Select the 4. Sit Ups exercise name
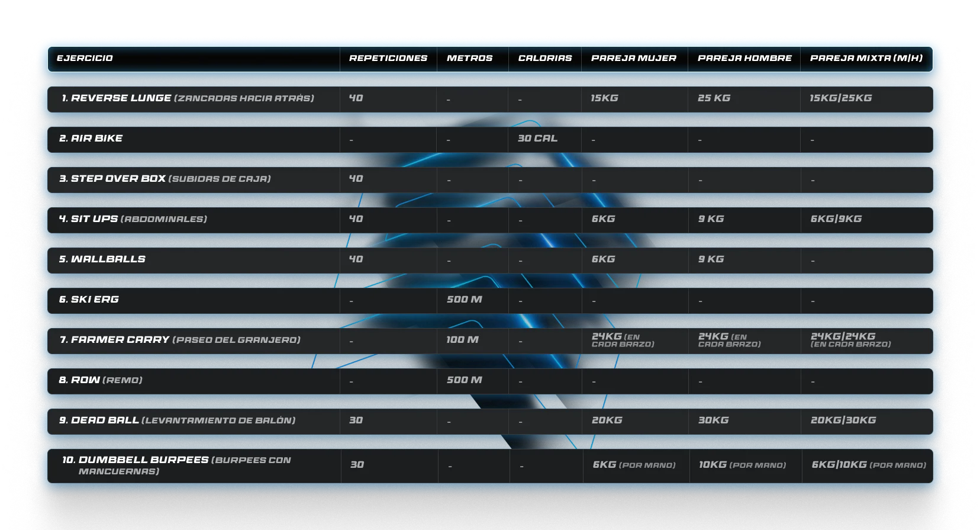Screen dimensions: 980x530 pyautogui.click(x=133, y=219)
